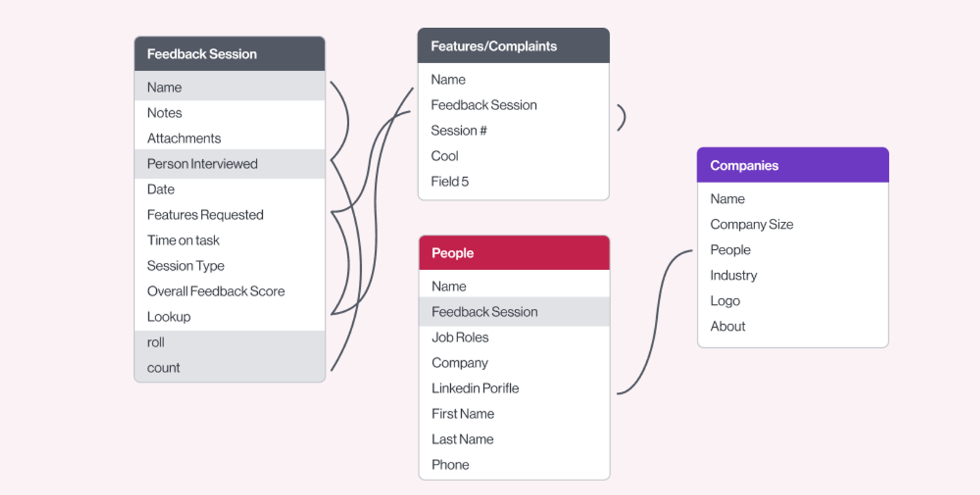The width and height of the screenshot is (980, 495).
Task: Select Person Interviewed field in Feedback Session
Action: coord(230,164)
